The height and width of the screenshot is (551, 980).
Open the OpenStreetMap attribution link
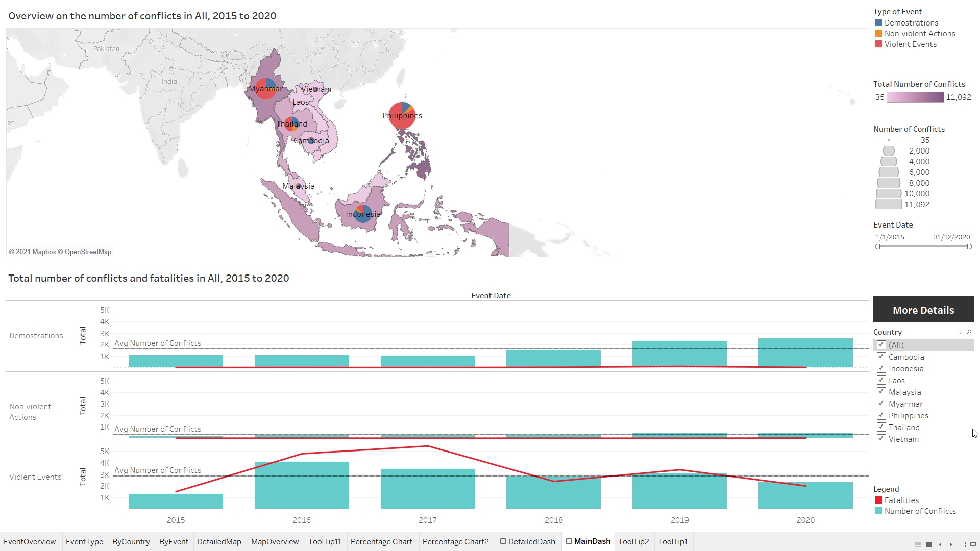point(88,252)
